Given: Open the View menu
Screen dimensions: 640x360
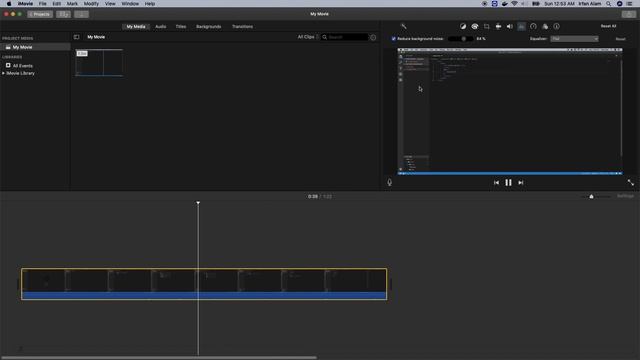Looking at the screenshot, I should point(110,4).
